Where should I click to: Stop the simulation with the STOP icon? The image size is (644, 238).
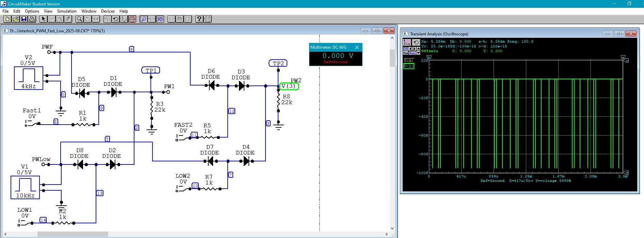132,19
